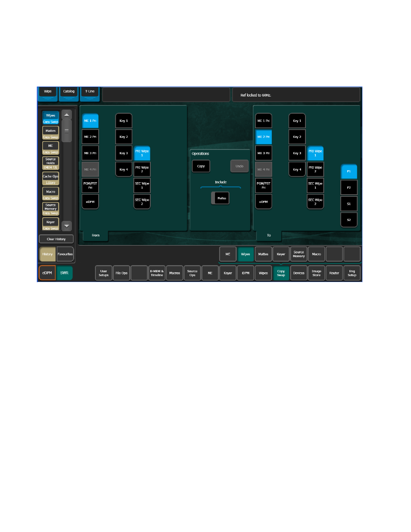Select ME Copy Swap history entry
The height and width of the screenshot is (532, 411).
click(x=50, y=148)
